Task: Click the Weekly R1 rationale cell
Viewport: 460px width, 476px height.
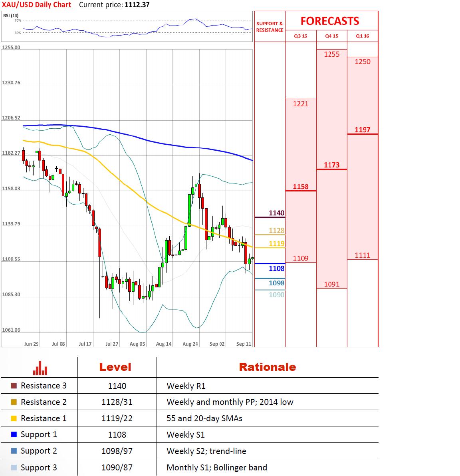Action: pyautogui.click(x=186, y=386)
